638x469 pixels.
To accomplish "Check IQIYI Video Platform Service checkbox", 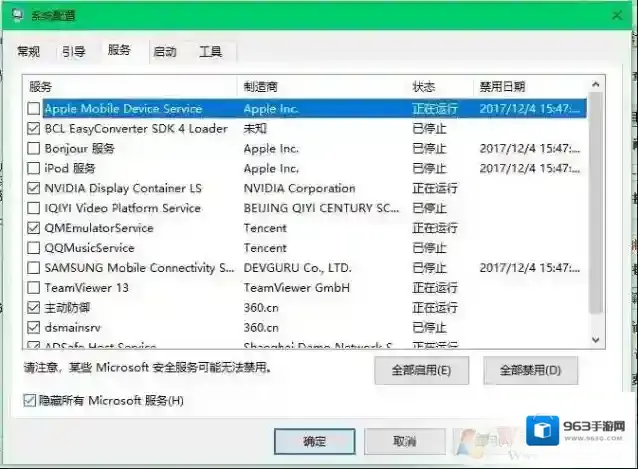I will pos(33,208).
